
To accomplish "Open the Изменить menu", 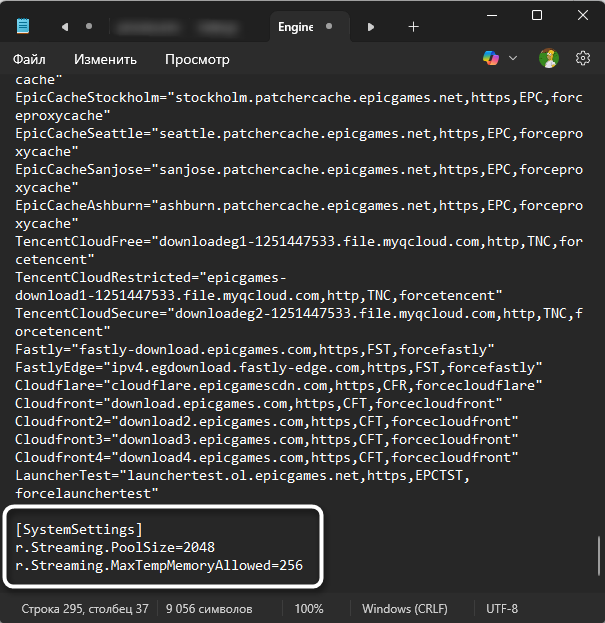I will pos(105,59).
